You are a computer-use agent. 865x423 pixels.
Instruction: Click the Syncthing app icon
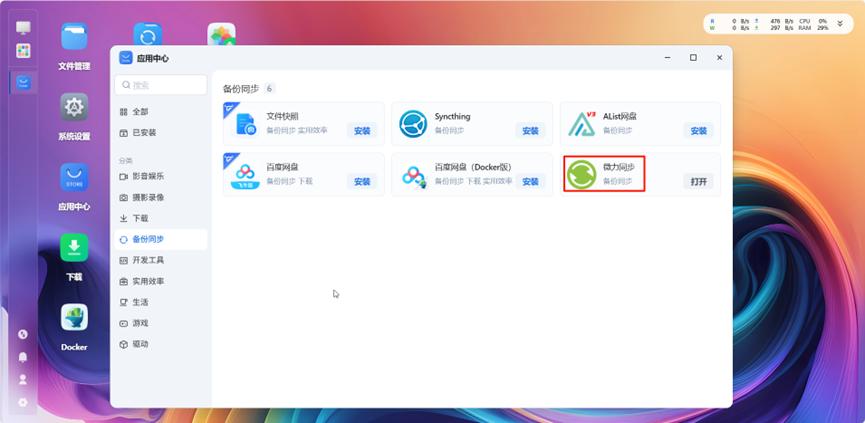coord(413,124)
